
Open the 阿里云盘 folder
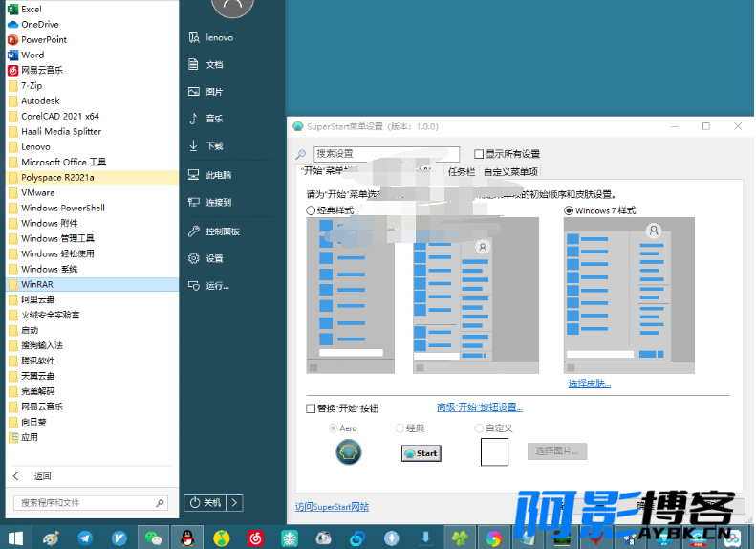coord(92,299)
